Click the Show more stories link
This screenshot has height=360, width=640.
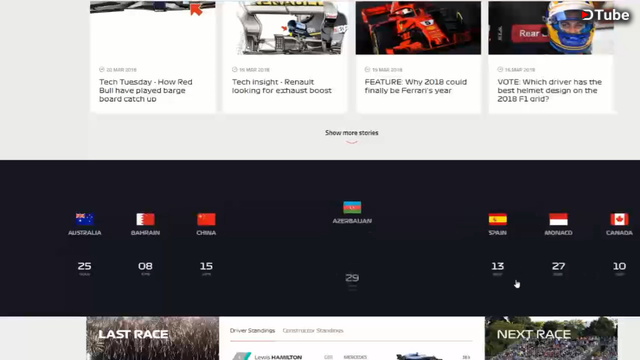pyautogui.click(x=351, y=133)
